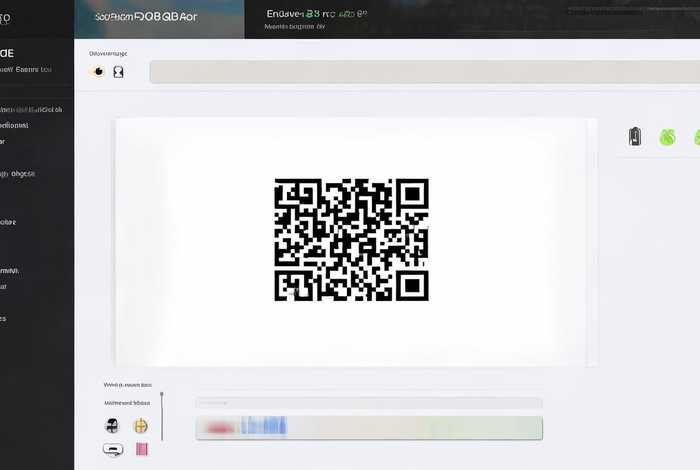
Task: Click the pink striped square icon
Action: pos(141,449)
